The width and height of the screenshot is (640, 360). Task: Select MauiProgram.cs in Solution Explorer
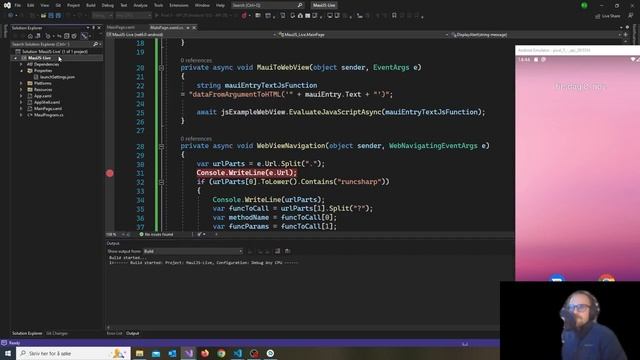pos(49,115)
